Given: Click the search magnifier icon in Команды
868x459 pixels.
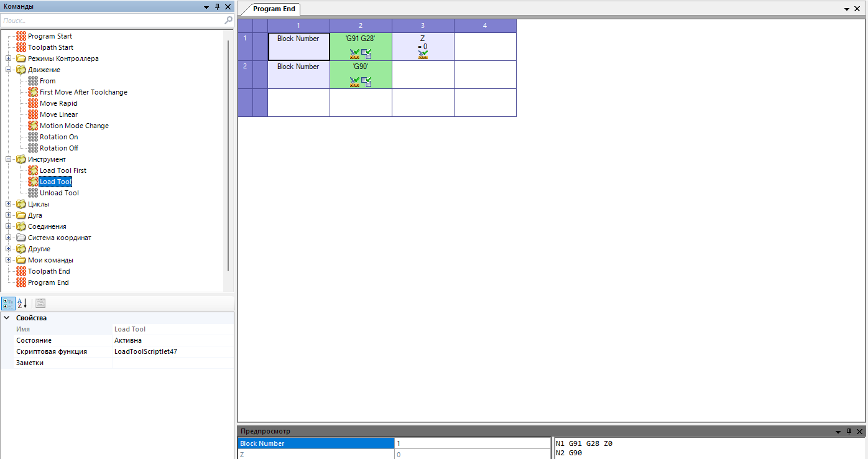Looking at the screenshot, I should coord(228,21).
